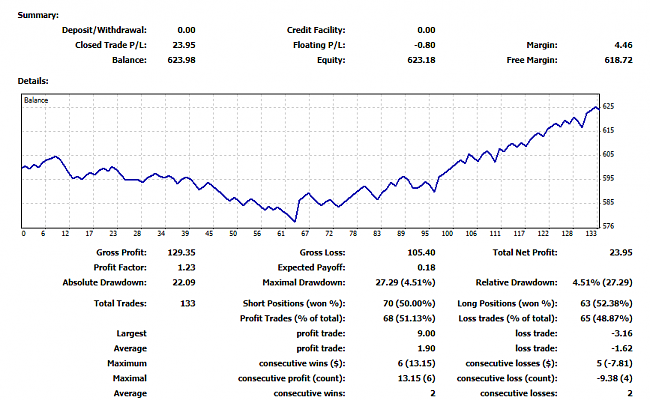Click the Total Trades value 133
The height and width of the screenshot is (400, 650).
point(188,303)
